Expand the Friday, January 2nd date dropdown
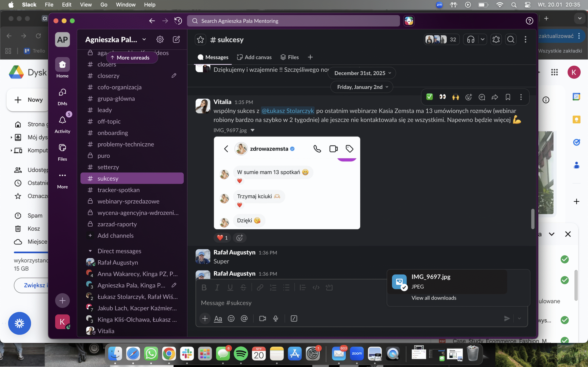 pos(362,87)
